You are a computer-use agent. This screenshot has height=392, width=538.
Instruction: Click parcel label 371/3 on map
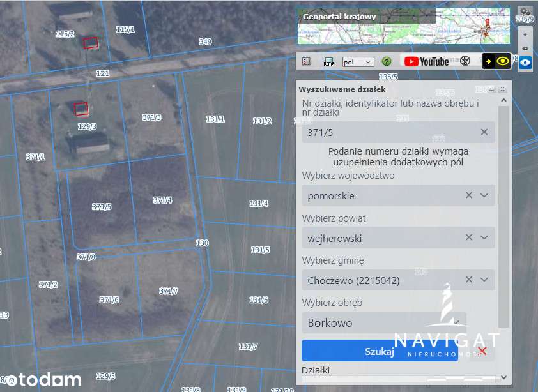coord(151,117)
